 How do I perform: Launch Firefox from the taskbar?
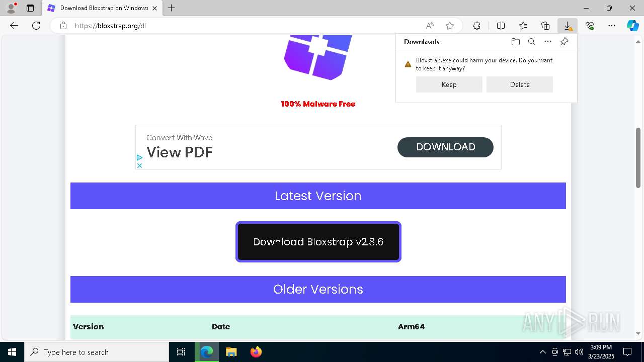click(256, 352)
